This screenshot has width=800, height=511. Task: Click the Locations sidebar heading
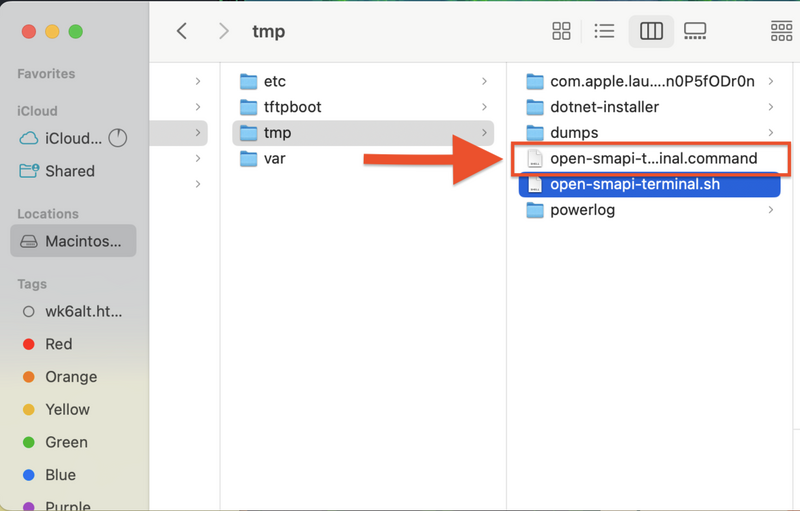[x=48, y=214]
